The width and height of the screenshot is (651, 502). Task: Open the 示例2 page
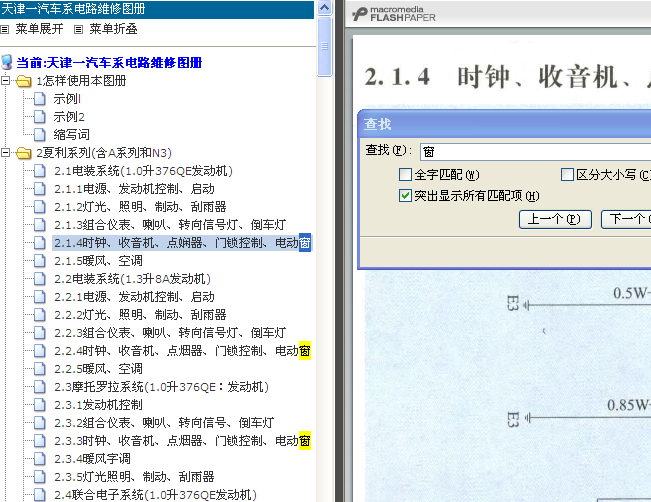pyautogui.click(x=69, y=117)
